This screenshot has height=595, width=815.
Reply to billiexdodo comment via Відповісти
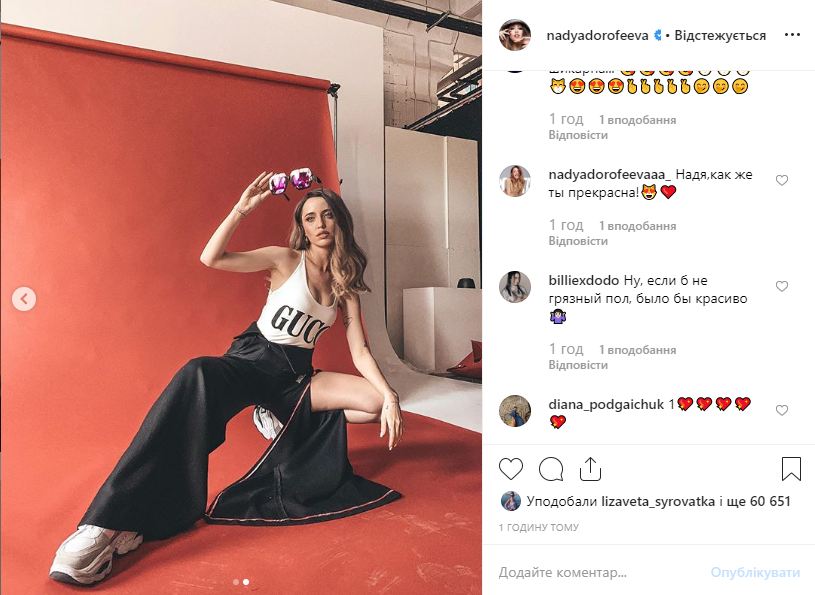tap(578, 365)
